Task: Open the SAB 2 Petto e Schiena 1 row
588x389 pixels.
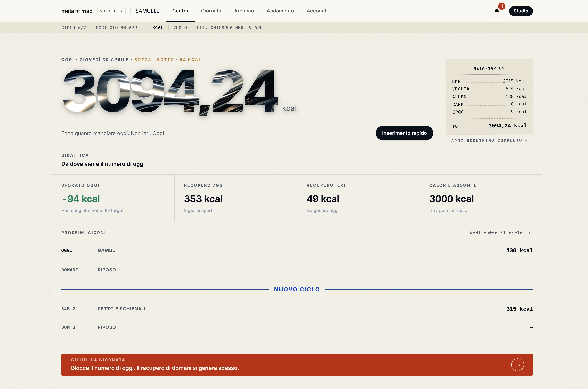Action: [297, 309]
